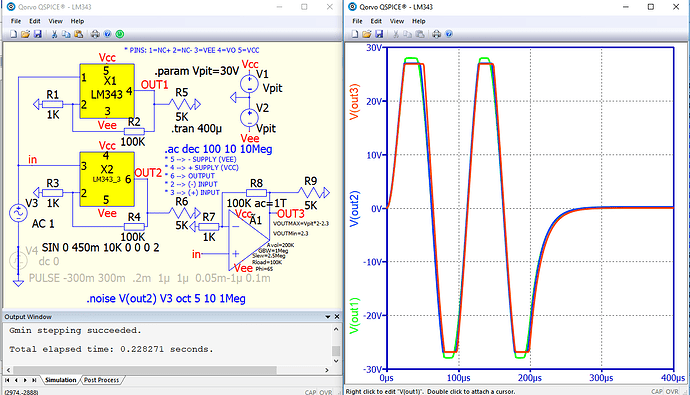Screen dimensions: 690x395
Task: Save schematic with the floppy disk icon
Action: click(38, 34)
